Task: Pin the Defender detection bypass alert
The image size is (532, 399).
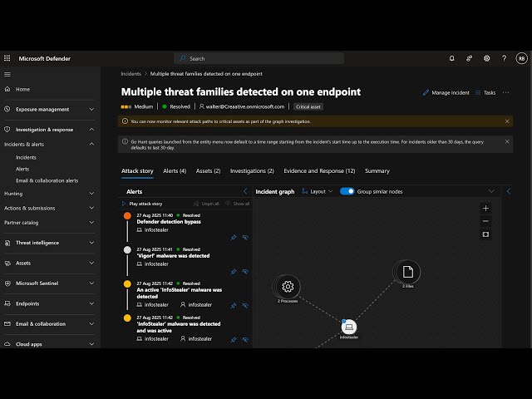Action: [x=234, y=238]
